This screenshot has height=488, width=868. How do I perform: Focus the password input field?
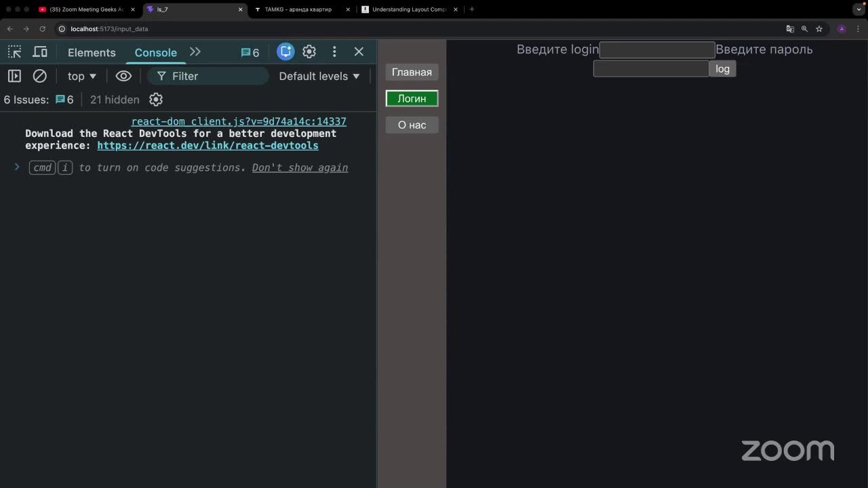651,68
